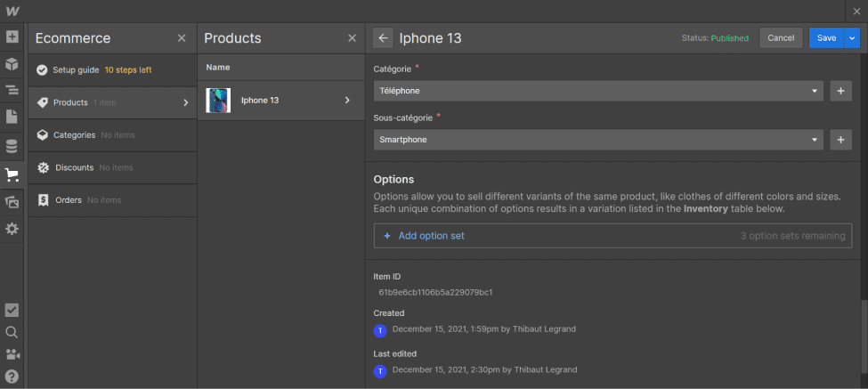Screen dimensions: 868x389
Task: Open Categories in Ecommerce menu
Action: [x=112, y=135]
